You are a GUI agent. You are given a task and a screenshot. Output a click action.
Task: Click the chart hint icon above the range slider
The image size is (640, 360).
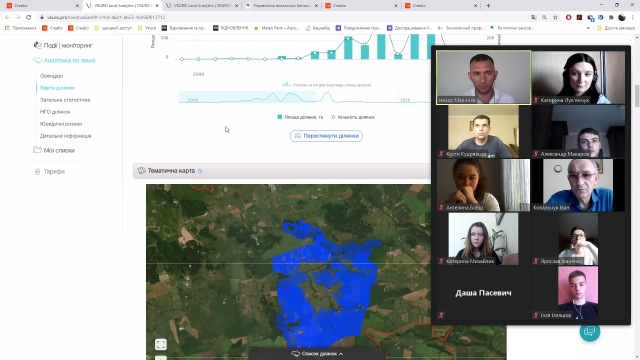[x=286, y=84]
